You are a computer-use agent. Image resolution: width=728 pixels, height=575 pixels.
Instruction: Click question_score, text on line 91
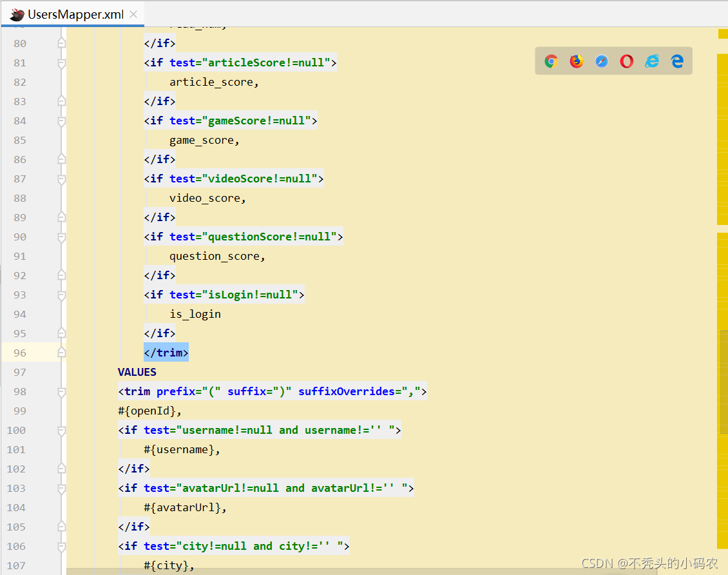[217, 257]
